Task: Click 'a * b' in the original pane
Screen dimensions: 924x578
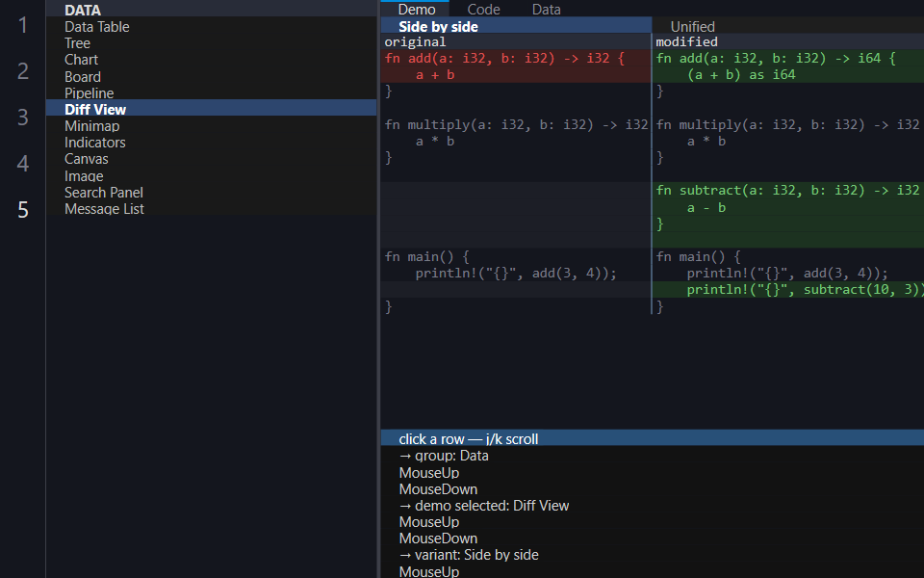Action: pyautogui.click(x=516, y=141)
